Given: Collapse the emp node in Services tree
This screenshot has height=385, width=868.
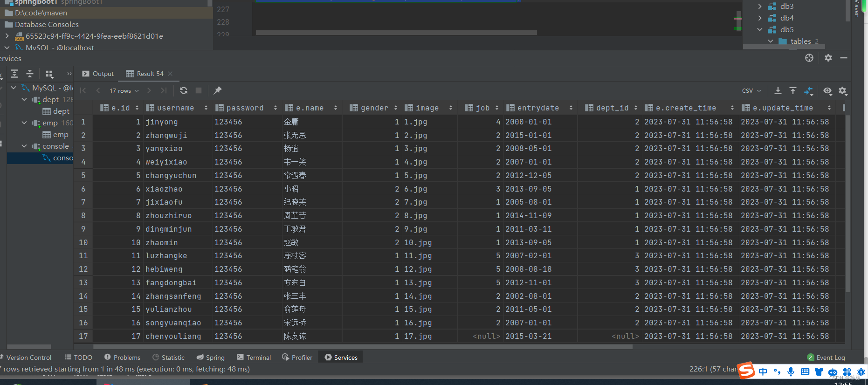Looking at the screenshot, I should coord(24,123).
